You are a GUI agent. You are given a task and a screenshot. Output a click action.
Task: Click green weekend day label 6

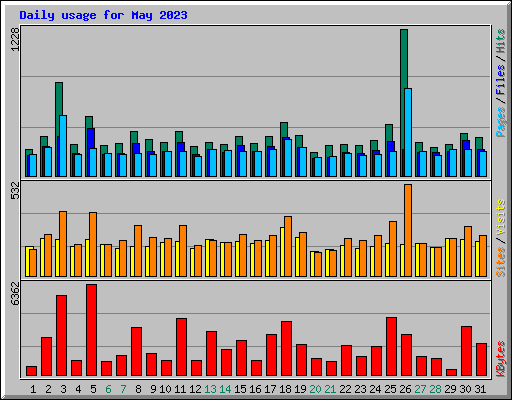point(108,389)
